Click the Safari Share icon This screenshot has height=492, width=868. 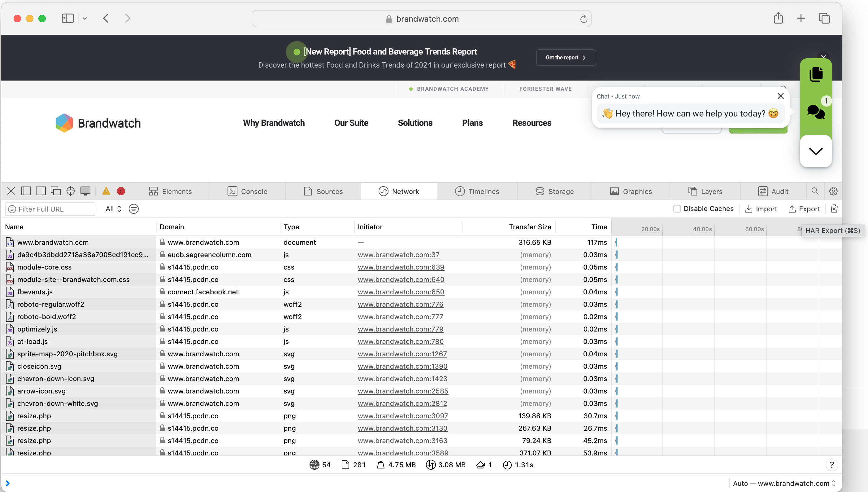click(x=778, y=18)
